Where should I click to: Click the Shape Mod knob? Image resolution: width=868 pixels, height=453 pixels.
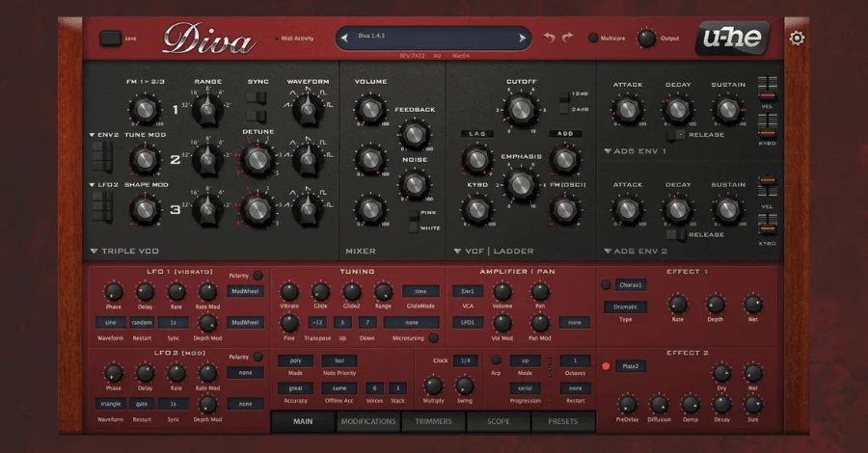pyautogui.click(x=145, y=209)
